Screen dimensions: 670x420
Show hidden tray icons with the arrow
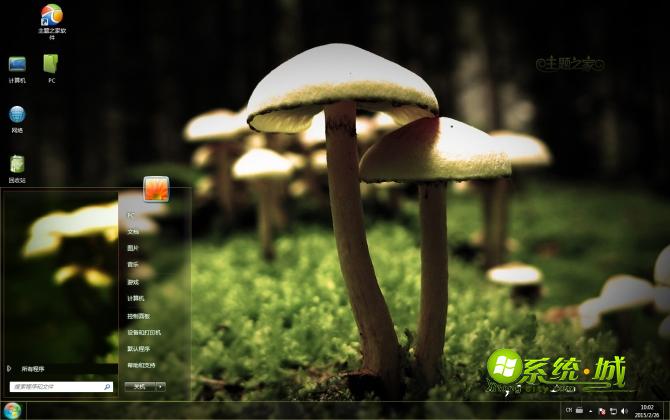(x=591, y=410)
